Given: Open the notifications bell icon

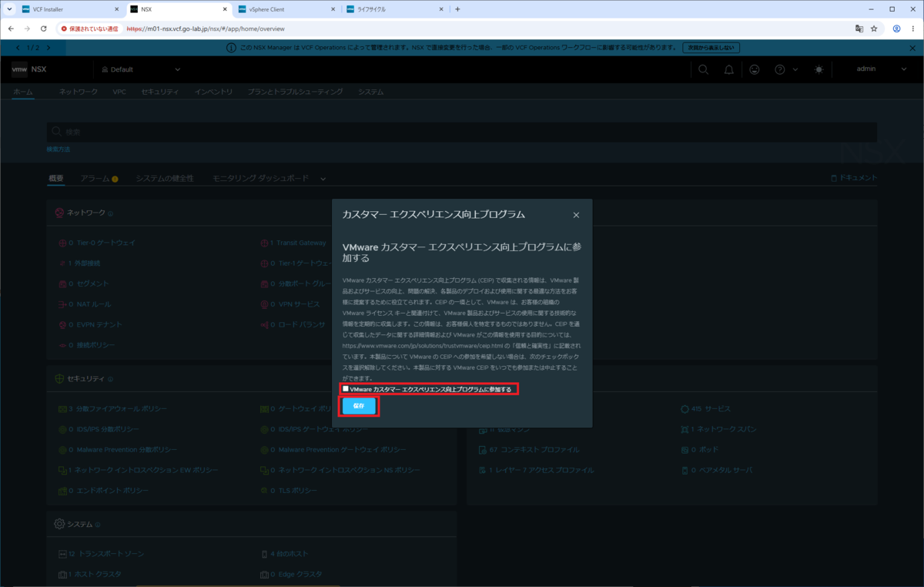Looking at the screenshot, I should [x=728, y=69].
